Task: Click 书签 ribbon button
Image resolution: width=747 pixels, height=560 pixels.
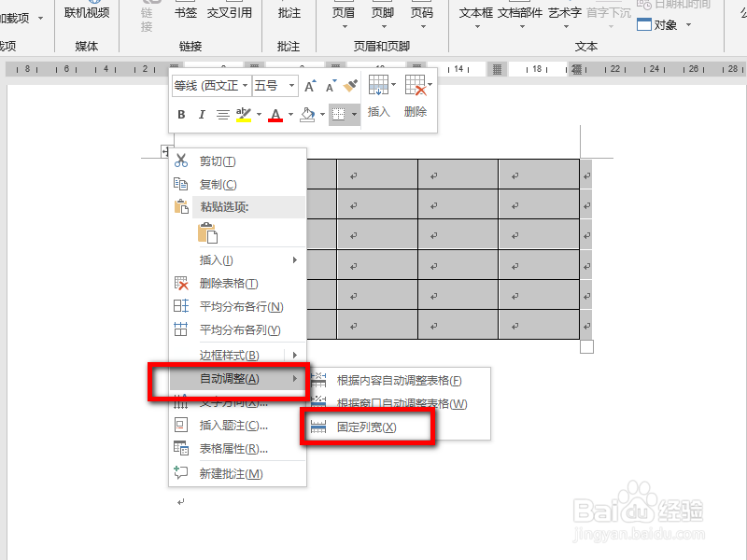Action: (x=185, y=13)
